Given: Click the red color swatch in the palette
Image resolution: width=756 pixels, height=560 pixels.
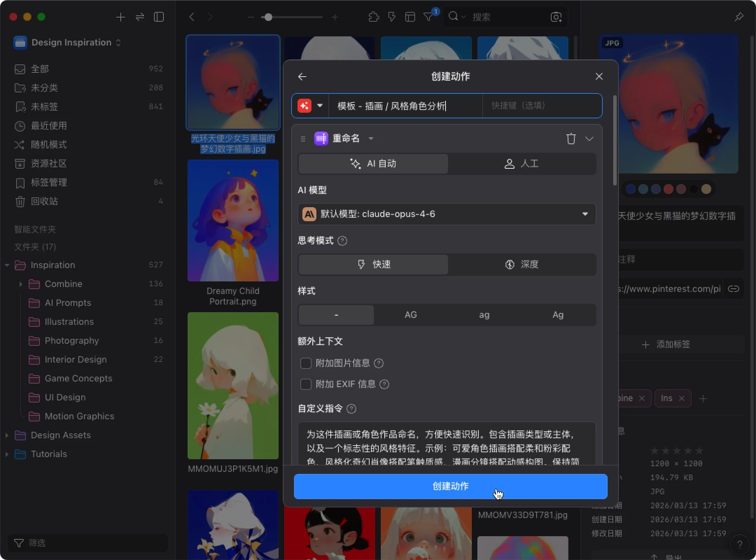Looking at the screenshot, I should 668,189.
